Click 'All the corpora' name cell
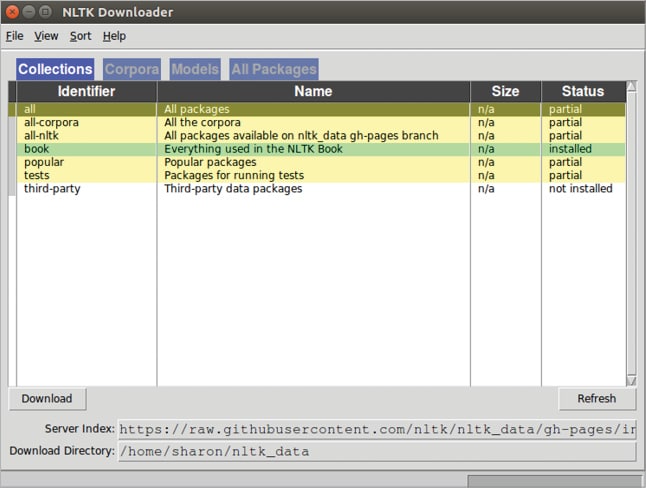This screenshot has width=646, height=488. tap(202, 122)
